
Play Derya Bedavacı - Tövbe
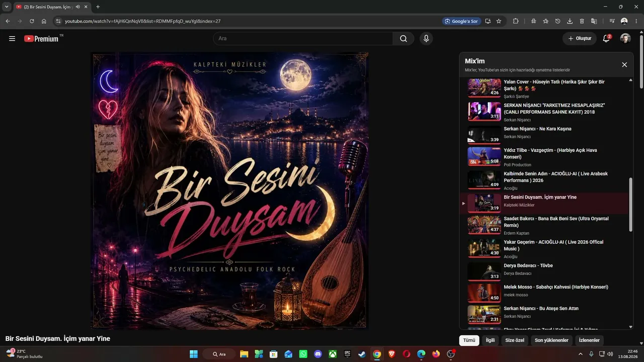click(x=544, y=271)
